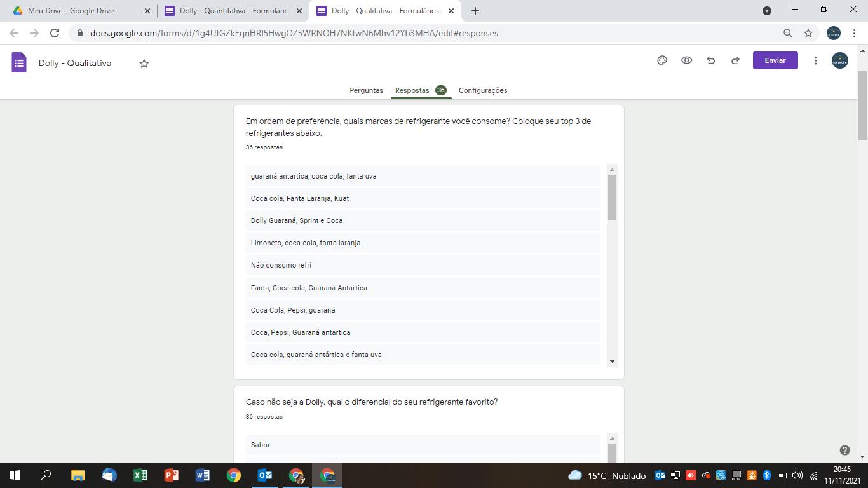Select response 'Fanta, Coca-cola, Guaraná Antartica'
This screenshot has width=868, height=488.
click(x=423, y=288)
